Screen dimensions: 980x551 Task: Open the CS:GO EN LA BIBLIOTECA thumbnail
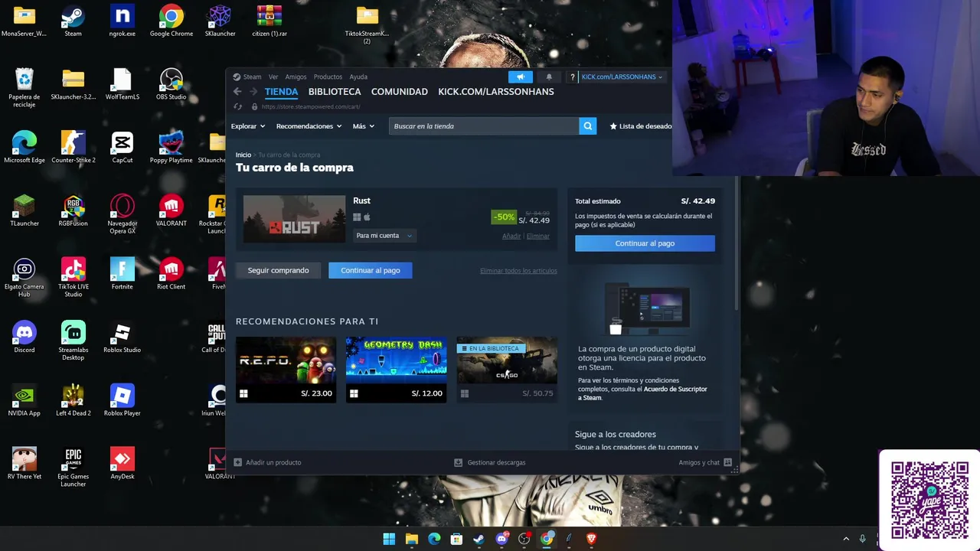coord(507,360)
